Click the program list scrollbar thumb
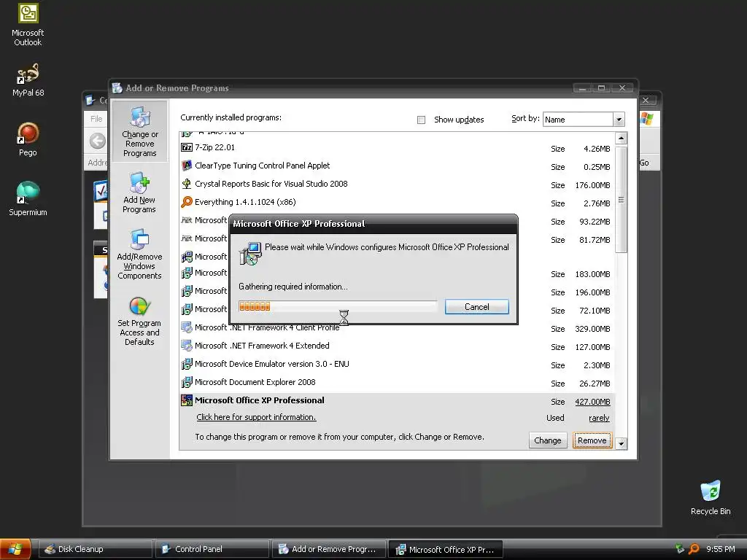Screen dimensions: 747x560 tap(621, 200)
